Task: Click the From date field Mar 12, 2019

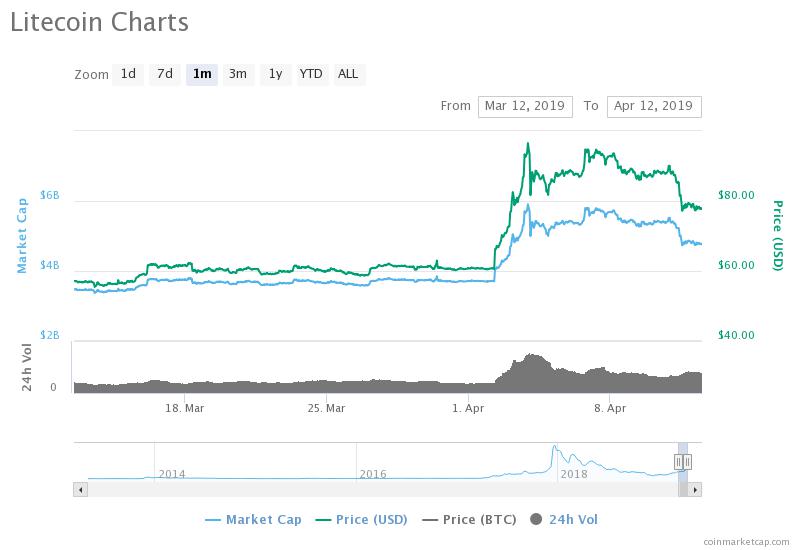Action: 525,106
